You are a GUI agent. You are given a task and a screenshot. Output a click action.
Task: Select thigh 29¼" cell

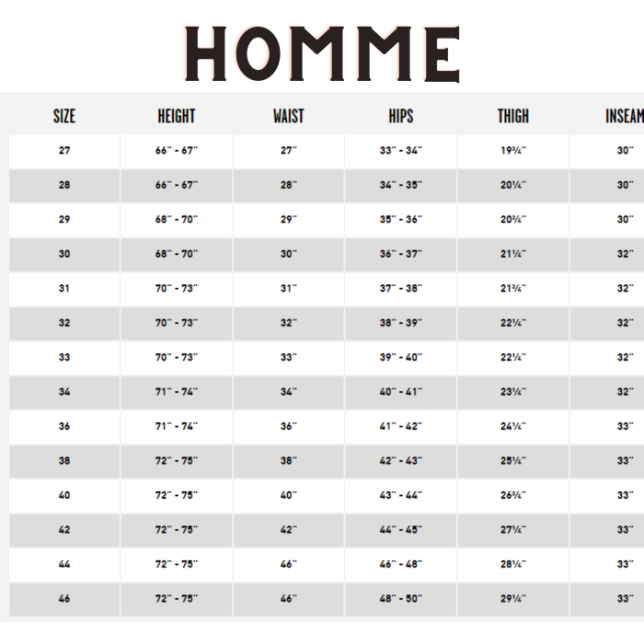pyautogui.click(x=513, y=600)
